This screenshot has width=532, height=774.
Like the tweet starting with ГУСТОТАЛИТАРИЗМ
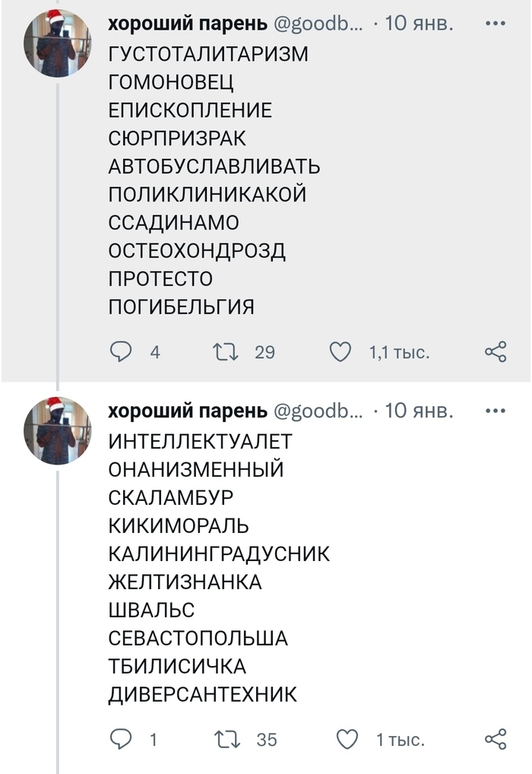340,352
